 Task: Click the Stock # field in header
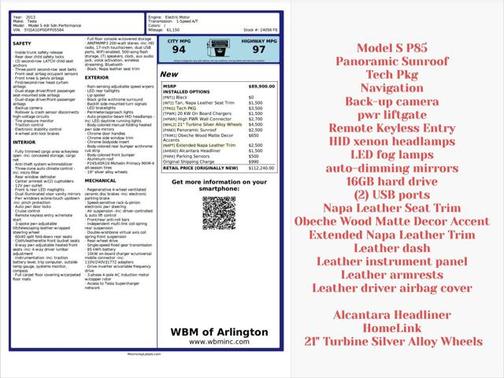point(260,30)
